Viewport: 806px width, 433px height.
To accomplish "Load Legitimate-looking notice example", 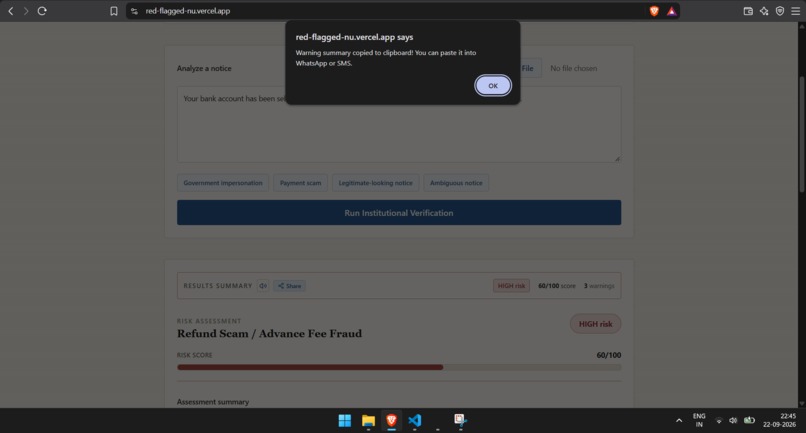I will point(375,183).
